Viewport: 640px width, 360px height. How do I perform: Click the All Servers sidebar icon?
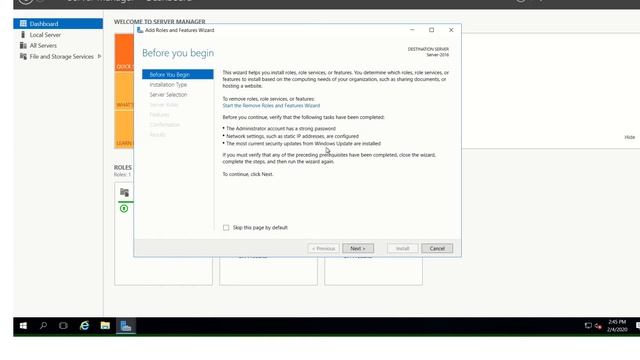pos(23,46)
